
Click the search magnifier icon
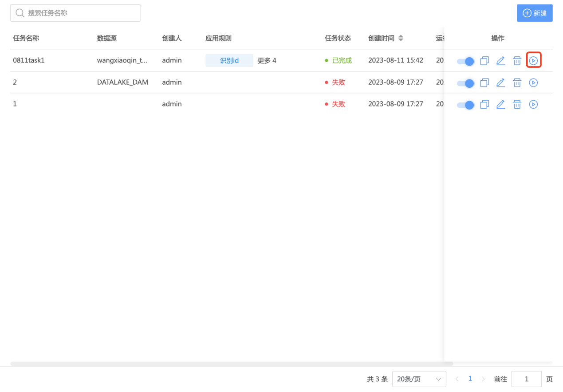pyautogui.click(x=20, y=13)
